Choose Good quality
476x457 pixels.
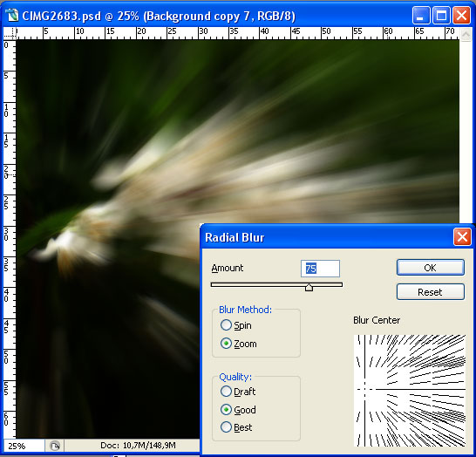(x=238, y=410)
